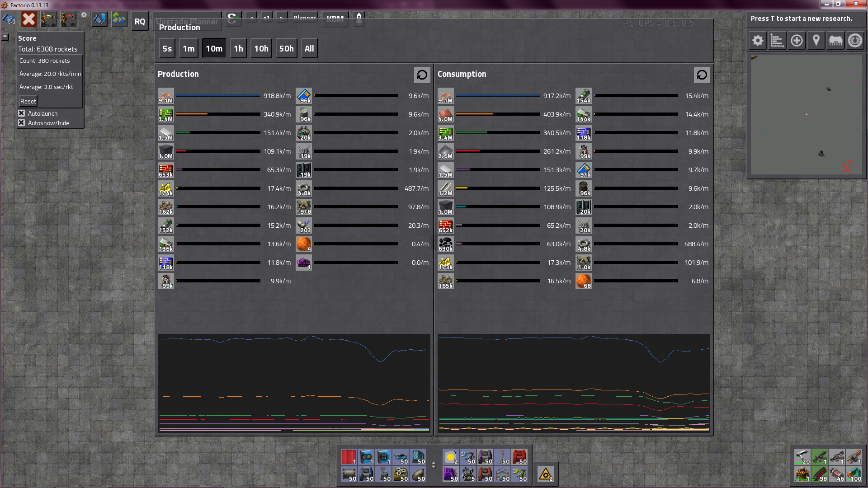
Task: Click the Consumption history graph
Action: tap(574, 383)
